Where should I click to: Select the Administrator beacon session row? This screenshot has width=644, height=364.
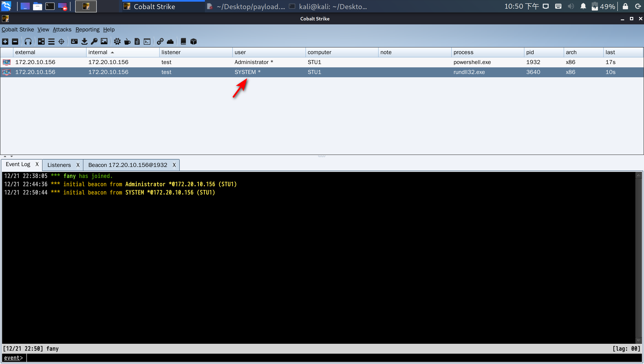click(252, 62)
